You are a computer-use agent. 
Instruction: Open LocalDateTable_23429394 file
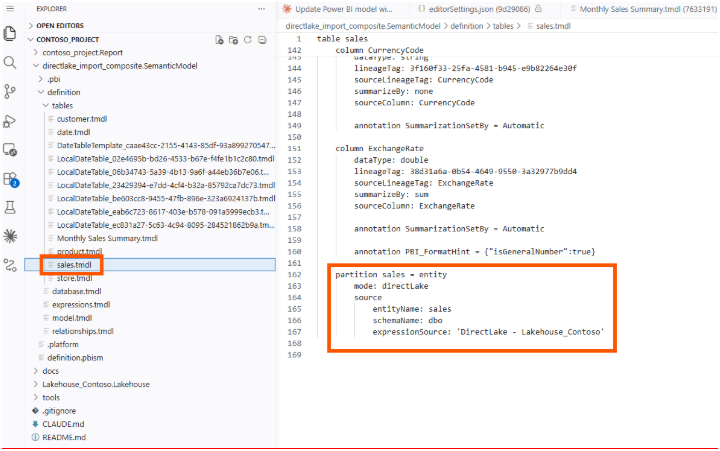click(166, 186)
